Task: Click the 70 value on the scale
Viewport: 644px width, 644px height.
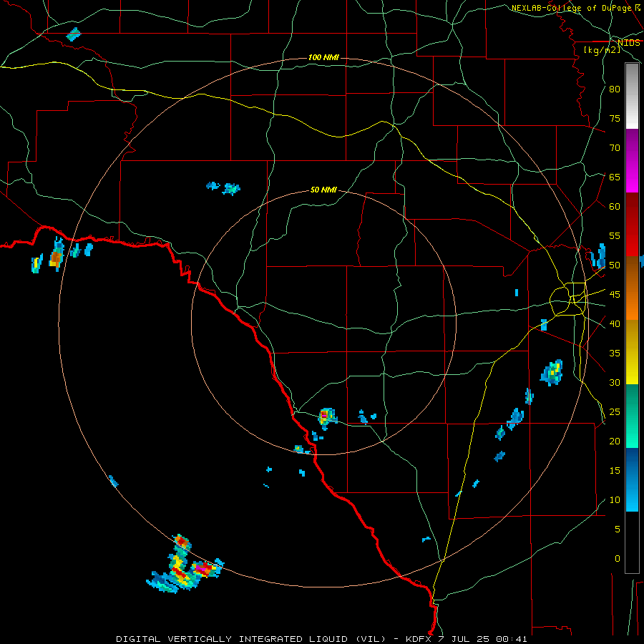Action: coord(615,148)
